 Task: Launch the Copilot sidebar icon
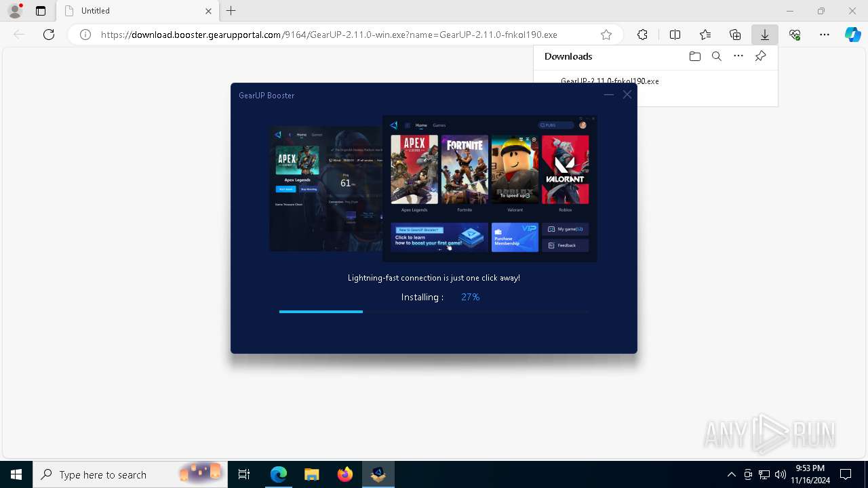(x=853, y=35)
